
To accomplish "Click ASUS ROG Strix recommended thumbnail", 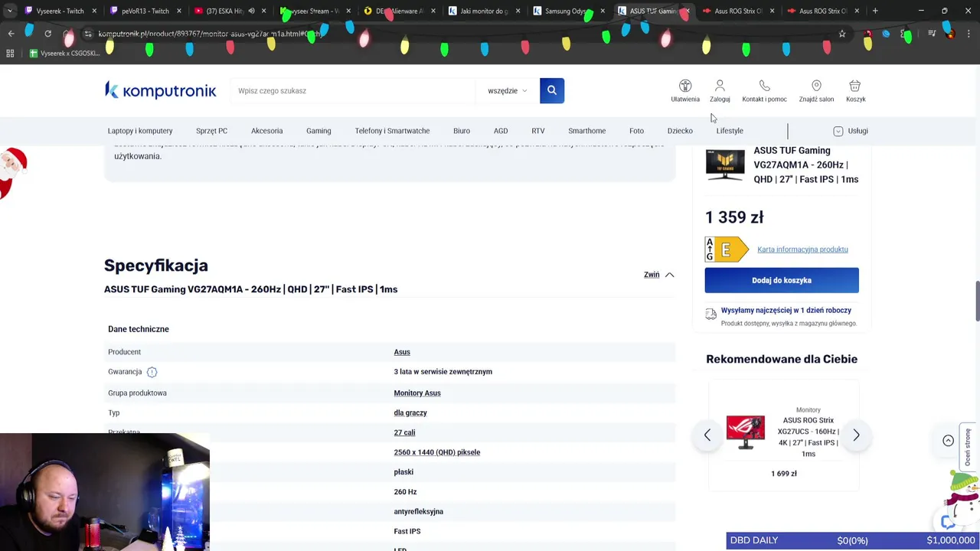I will tap(745, 432).
